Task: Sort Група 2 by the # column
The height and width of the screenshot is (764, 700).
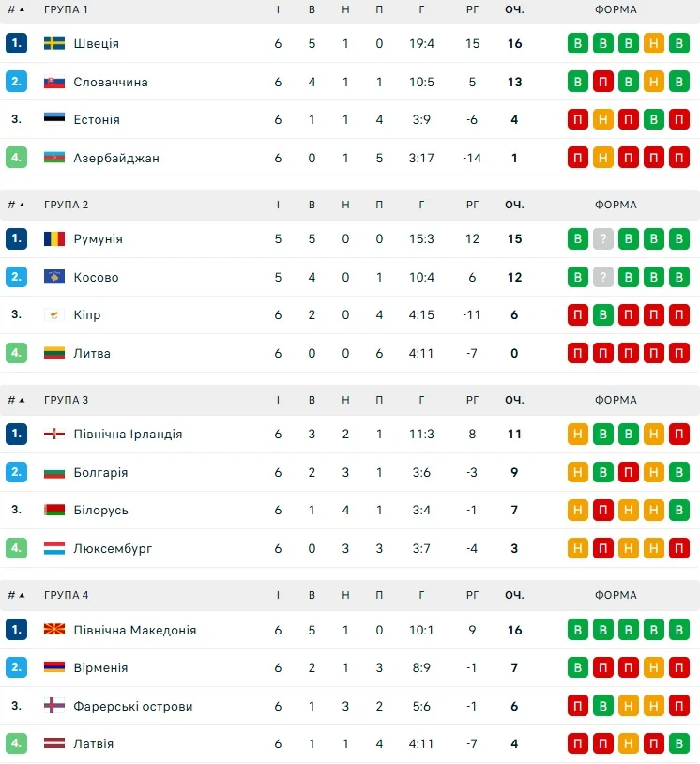Action: click(16, 205)
